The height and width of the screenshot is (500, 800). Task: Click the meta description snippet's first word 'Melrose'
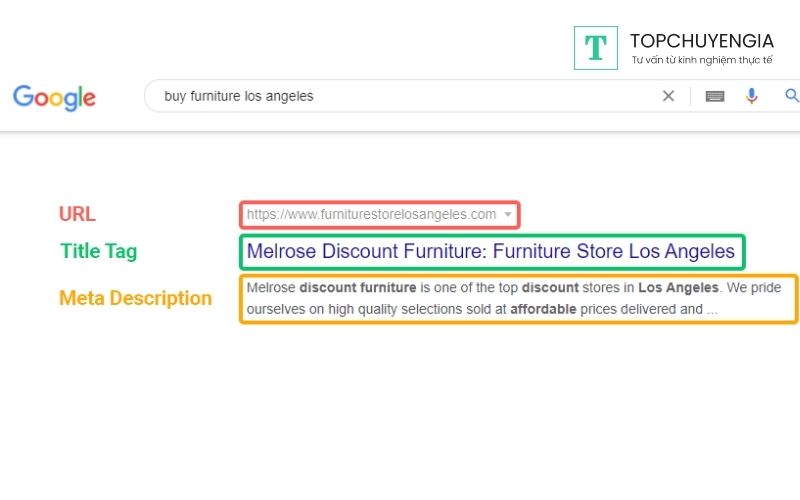click(270, 288)
